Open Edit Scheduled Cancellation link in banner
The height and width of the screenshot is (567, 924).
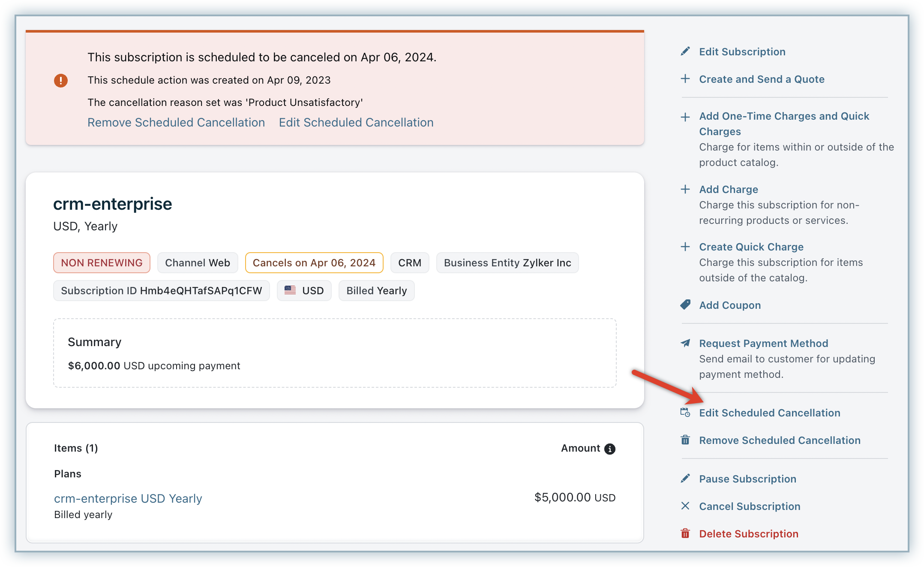click(x=356, y=123)
